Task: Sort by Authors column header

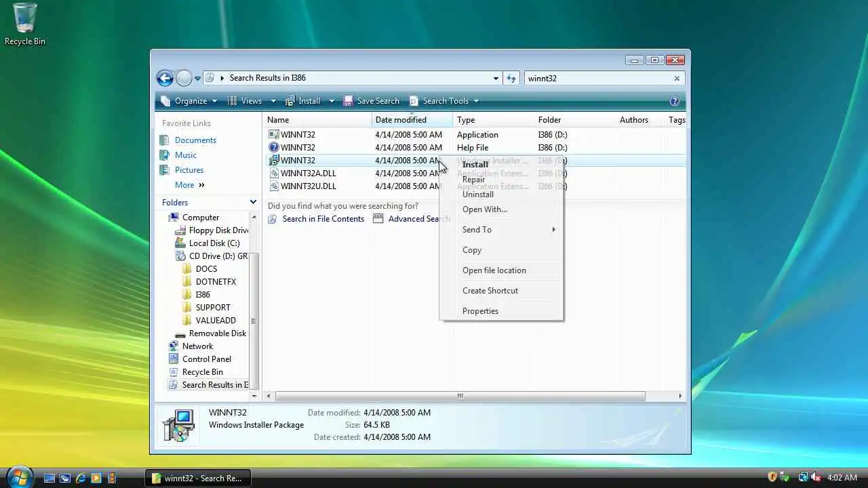Action: pyautogui.click(x=640, y=120)
